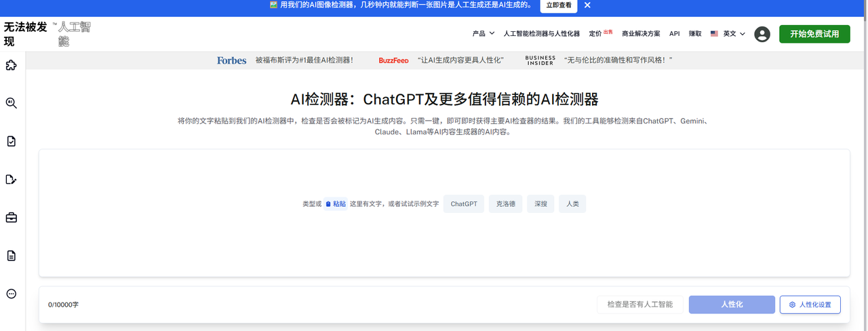The width and height of the screenshot is (868, 331).
Task: Load the 克洛德 sample text
Action: (506, 203)
